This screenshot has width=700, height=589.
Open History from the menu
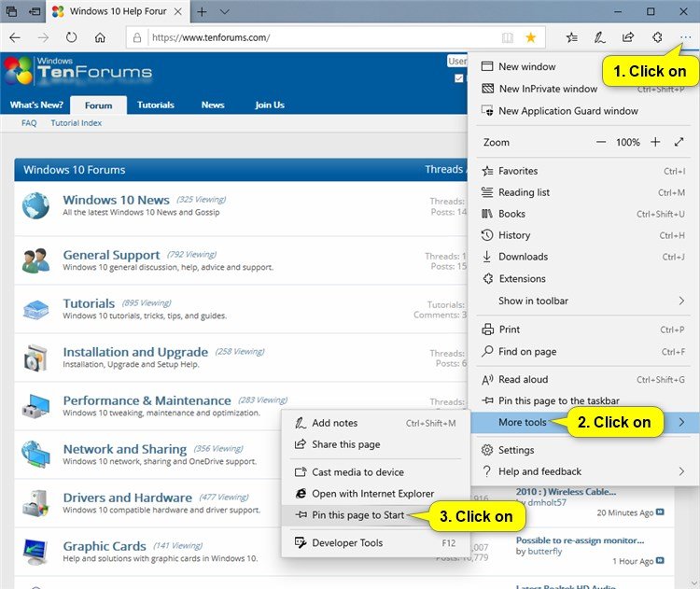coord(582,235)
